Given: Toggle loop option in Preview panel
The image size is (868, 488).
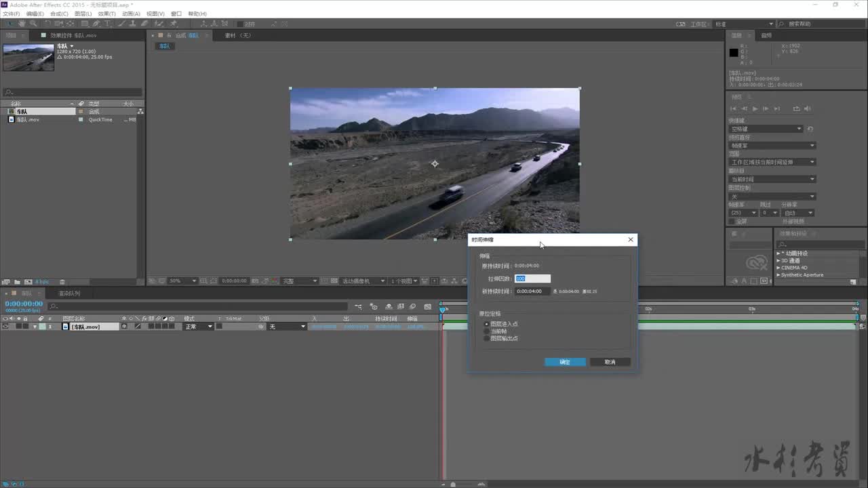Looking at the screenshot, I should (797, 108).
